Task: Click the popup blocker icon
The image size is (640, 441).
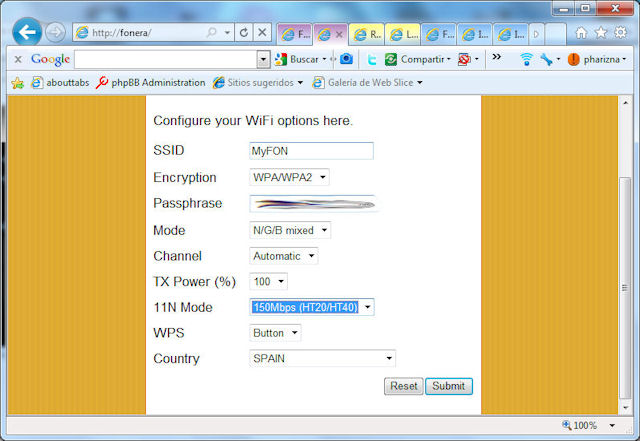Action: [464, 60]
